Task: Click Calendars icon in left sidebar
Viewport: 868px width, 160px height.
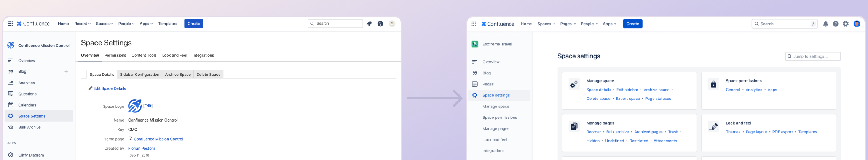Action: coord(11,105)
